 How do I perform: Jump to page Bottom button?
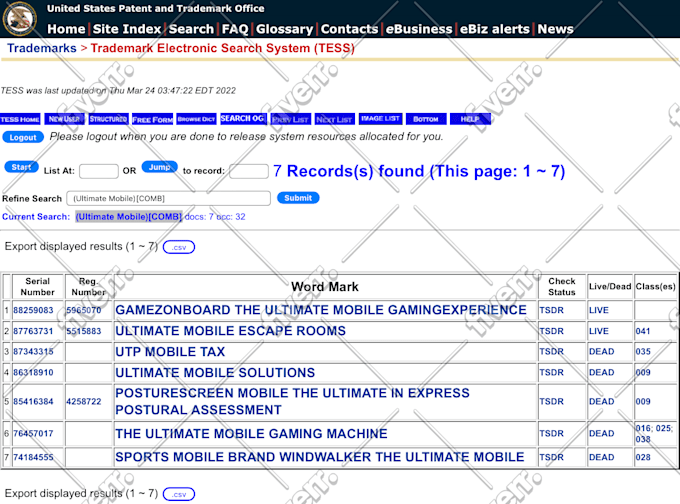tap(426, 119)
